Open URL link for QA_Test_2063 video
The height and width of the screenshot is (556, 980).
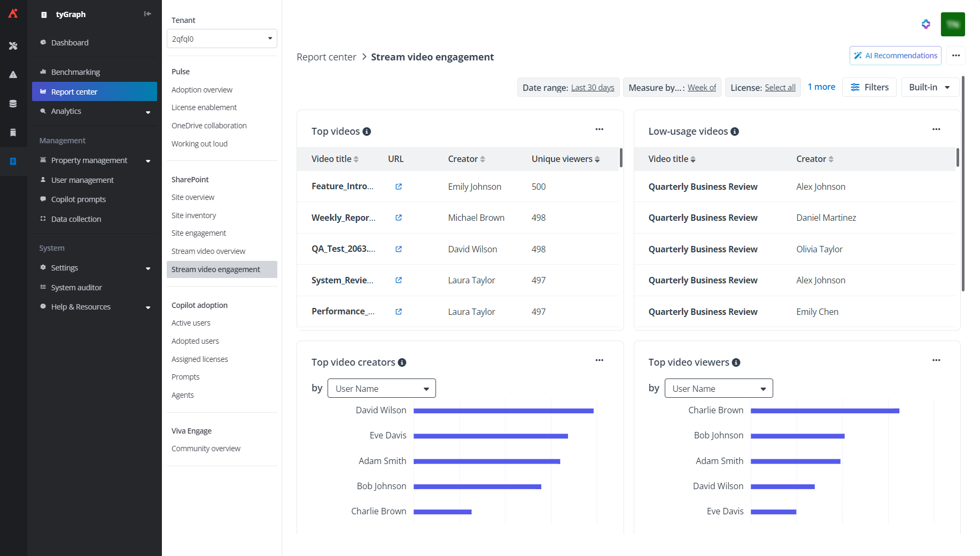[399, 249]
